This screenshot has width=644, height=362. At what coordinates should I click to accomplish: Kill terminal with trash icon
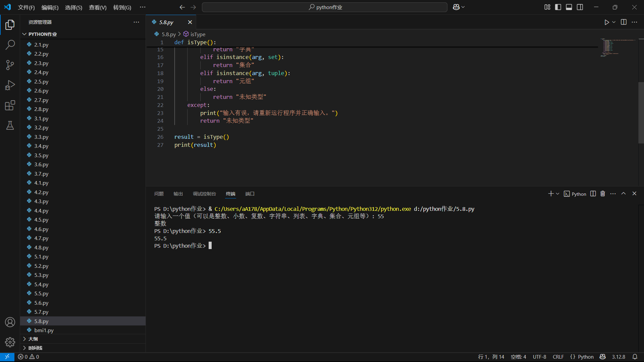pyautogui.click(x=603, y=194)
